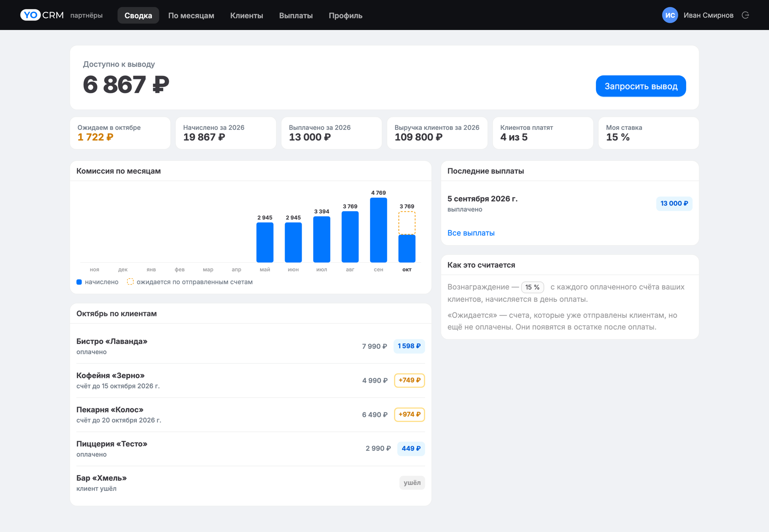Viewport: 769px width, 532px height.
Task: Open the Пекарня «Колос» client row
Action: coord(250,414)
